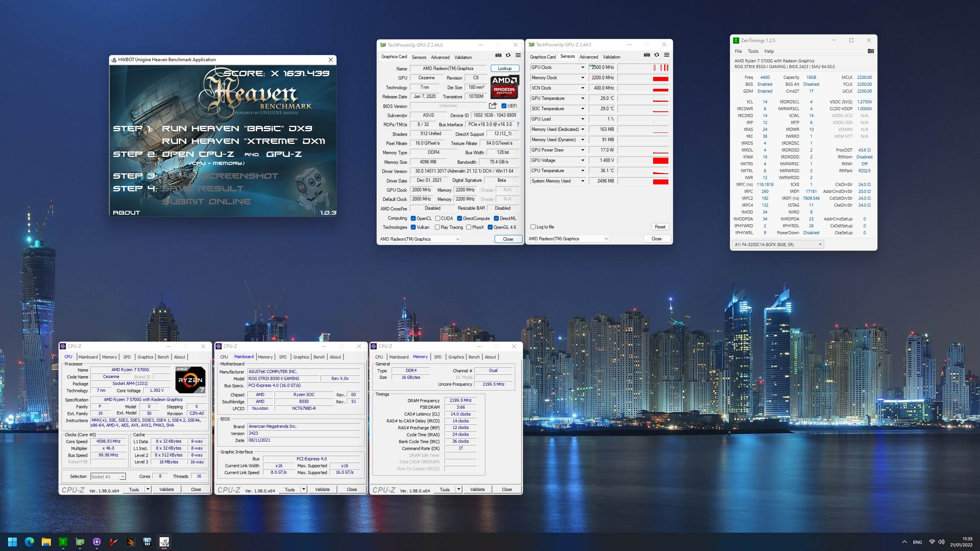Expand the SOC Temperature sensor dropdown
The height and width of the screenshot is (551, 980).
[583, 109]
